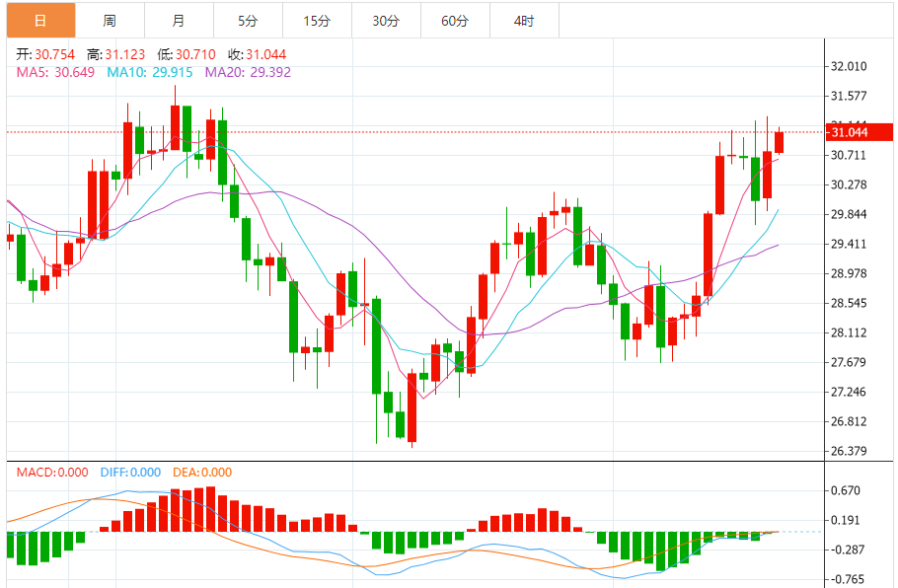Select the 日 daily chart tab

(40, 21)
